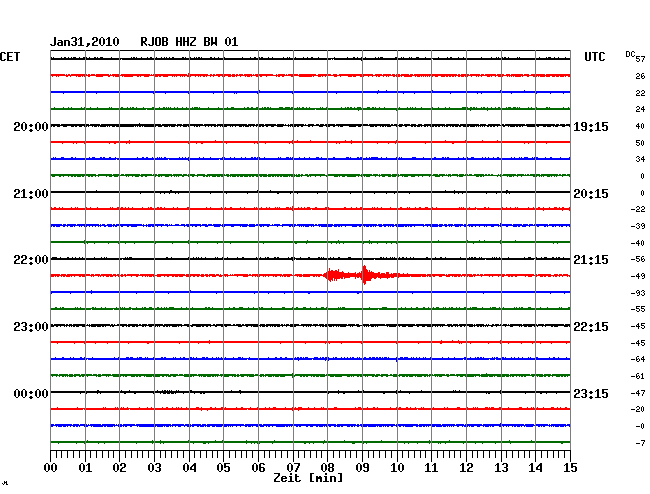Click minute axis tick label 10

tap(397, 467)
